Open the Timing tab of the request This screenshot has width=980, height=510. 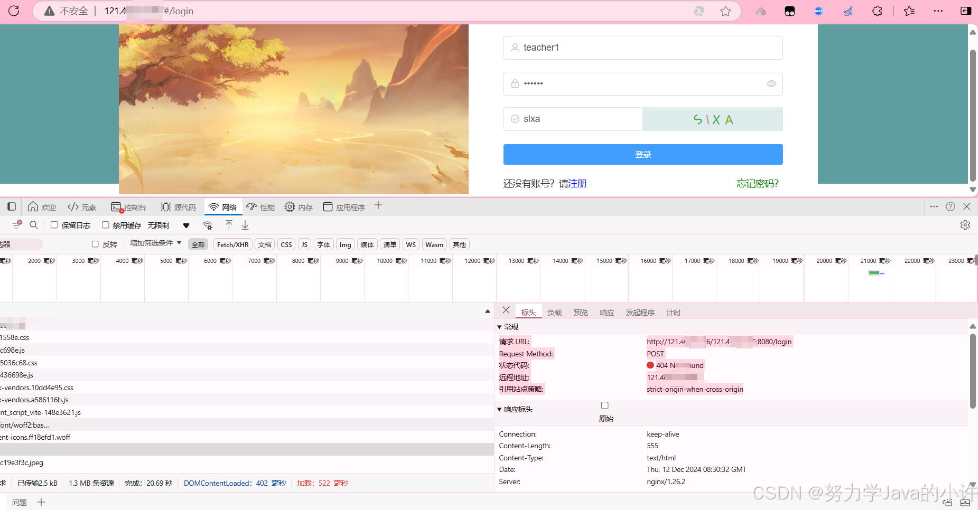[673, 313]
